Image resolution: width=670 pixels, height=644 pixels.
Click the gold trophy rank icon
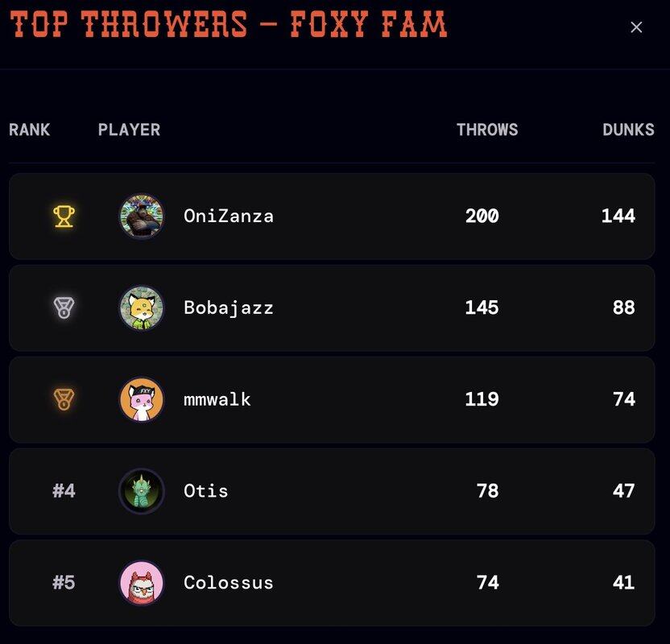[x=64, y=216]
